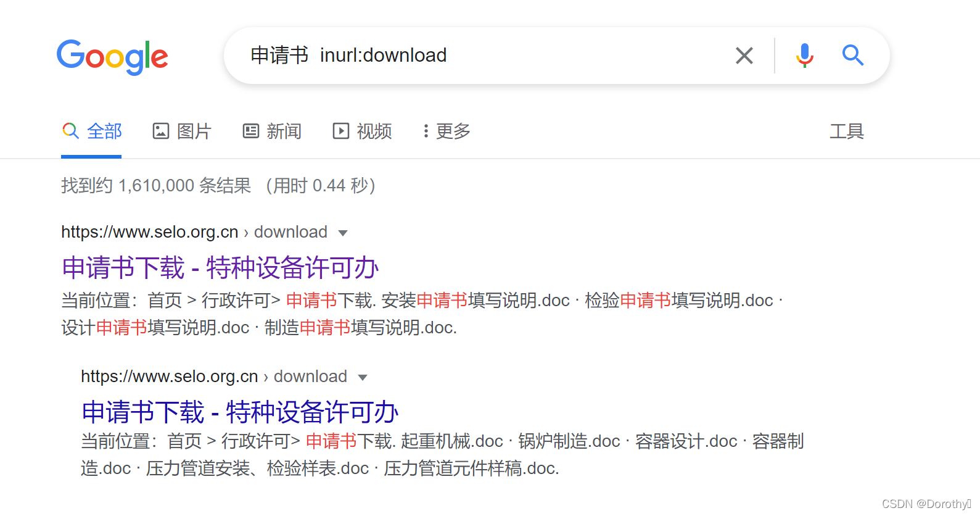Image resolution: width=980 pixels, height=516 pixels.
Task: Clear the search query with the X icon
Action: pyautogui.click(x=744, y=56)
